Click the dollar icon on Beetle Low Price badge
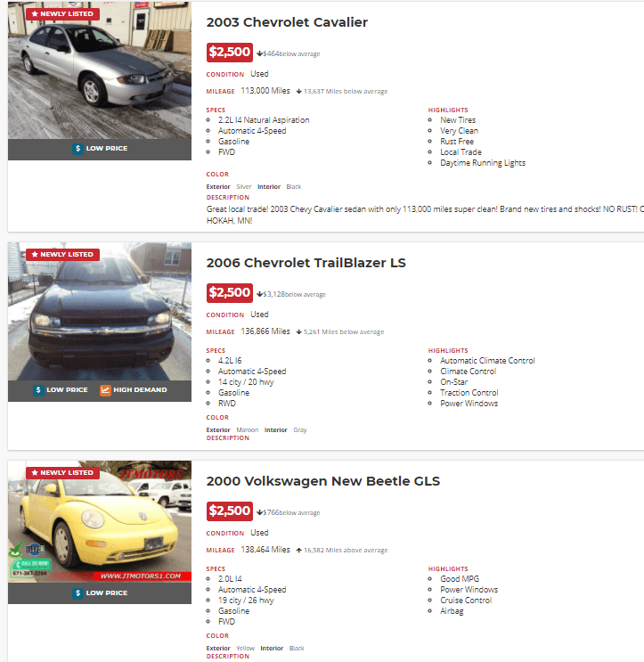The image size is (644, 662). click(x=78, y=593)
